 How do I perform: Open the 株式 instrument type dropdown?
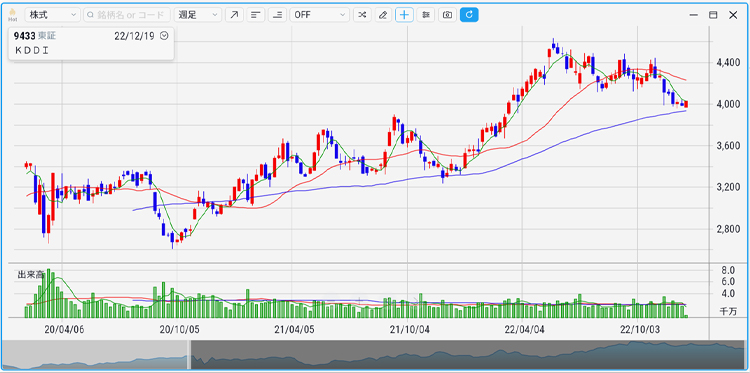click(x=52, y=15)
